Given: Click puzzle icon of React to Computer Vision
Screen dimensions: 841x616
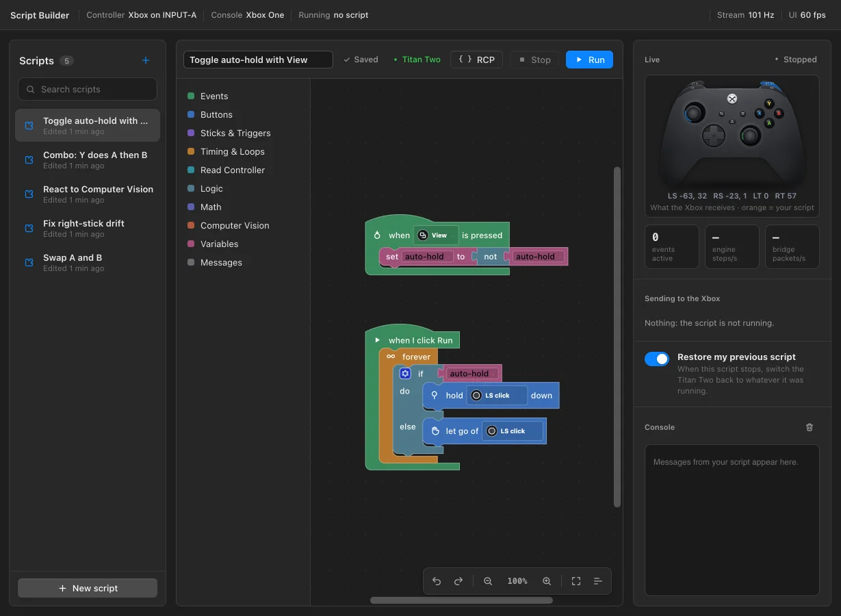Looking at the screenshot, I should click(x=29, y=194).
